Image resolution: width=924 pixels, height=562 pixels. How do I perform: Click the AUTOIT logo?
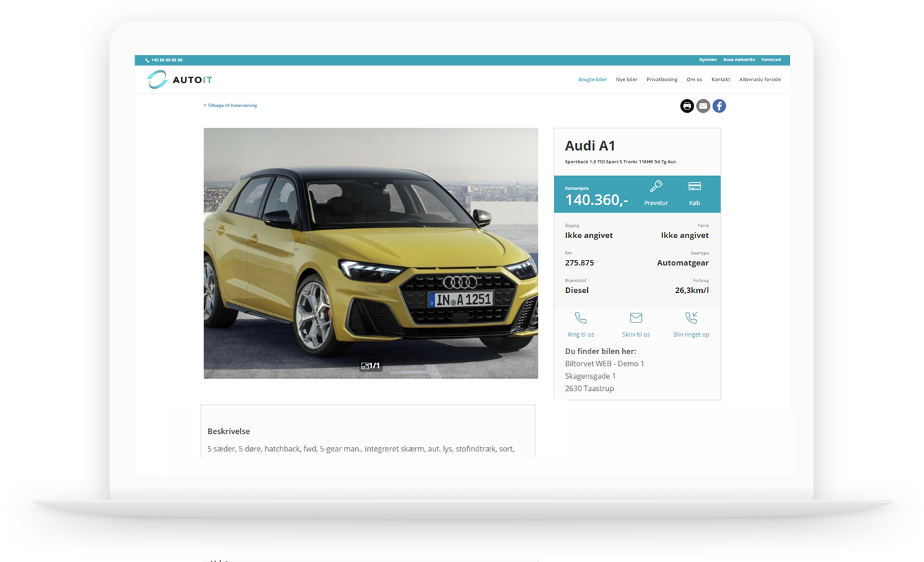coord(180,80)
